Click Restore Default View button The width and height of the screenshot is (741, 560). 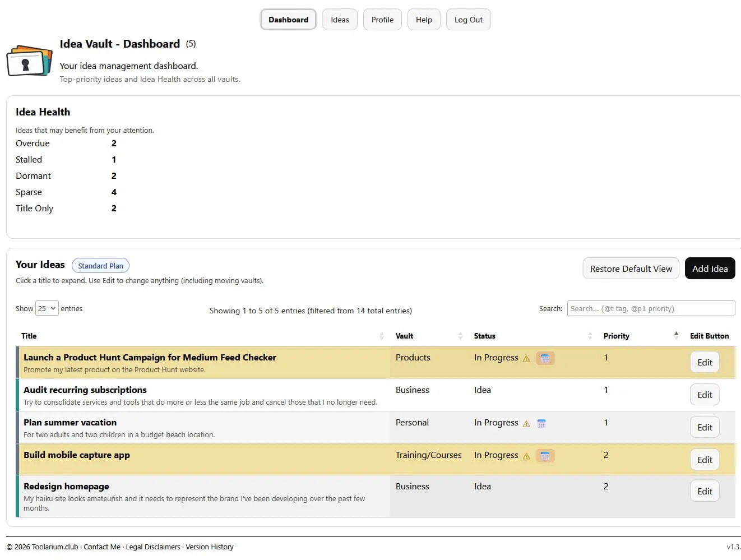click(631, 269)
